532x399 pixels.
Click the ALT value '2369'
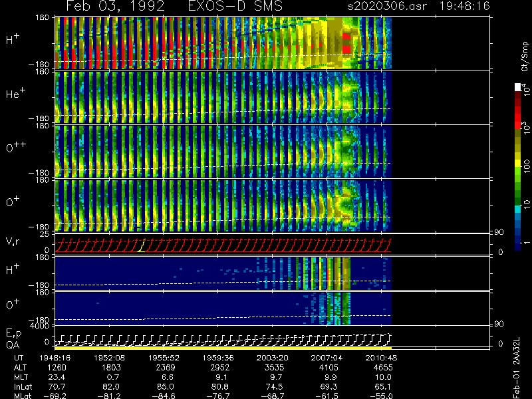pyautogui.click(x=166, y=368)
